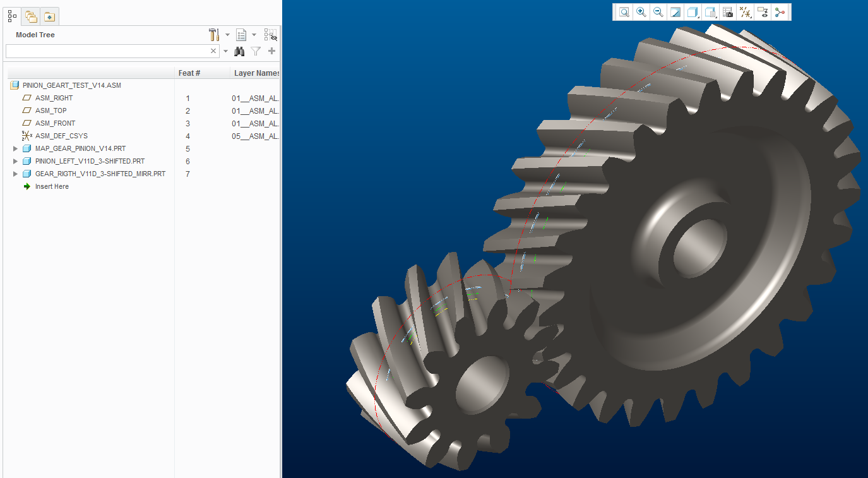The height and width of the screenshot is (478, 868).
Task: Click the Repaint screen icon
Action: 675,12
